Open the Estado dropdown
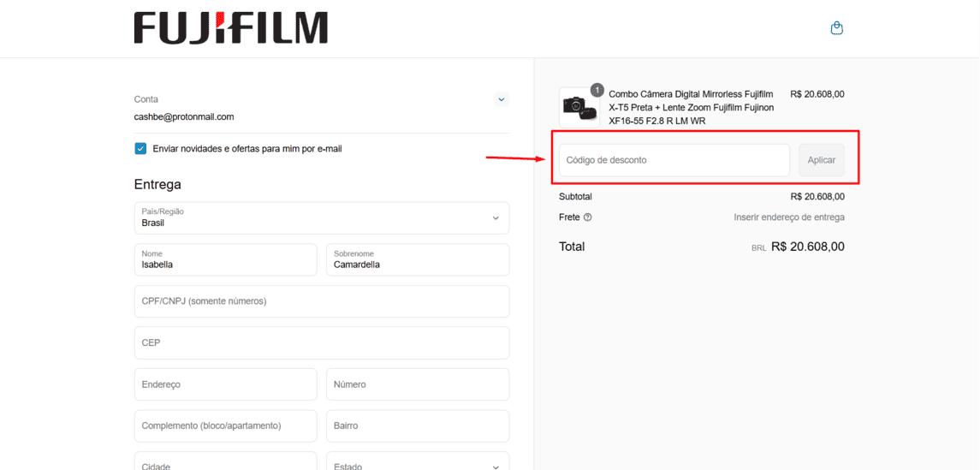980x470 pixels. [x=418, y=461]
